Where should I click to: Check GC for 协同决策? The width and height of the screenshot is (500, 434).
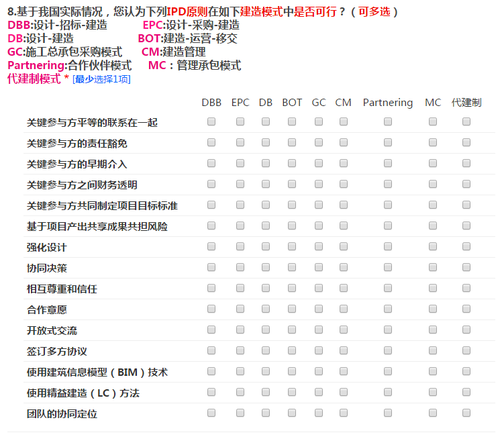pos(319,267)
